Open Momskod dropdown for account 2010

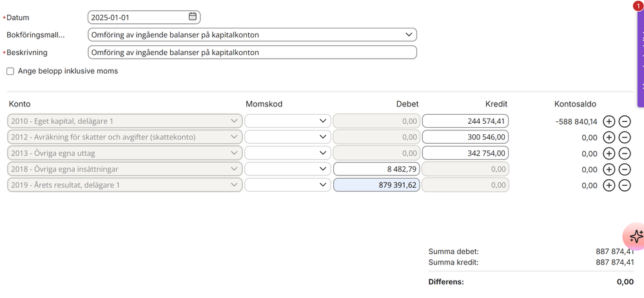pyautogui.click(x=288, y=121)
